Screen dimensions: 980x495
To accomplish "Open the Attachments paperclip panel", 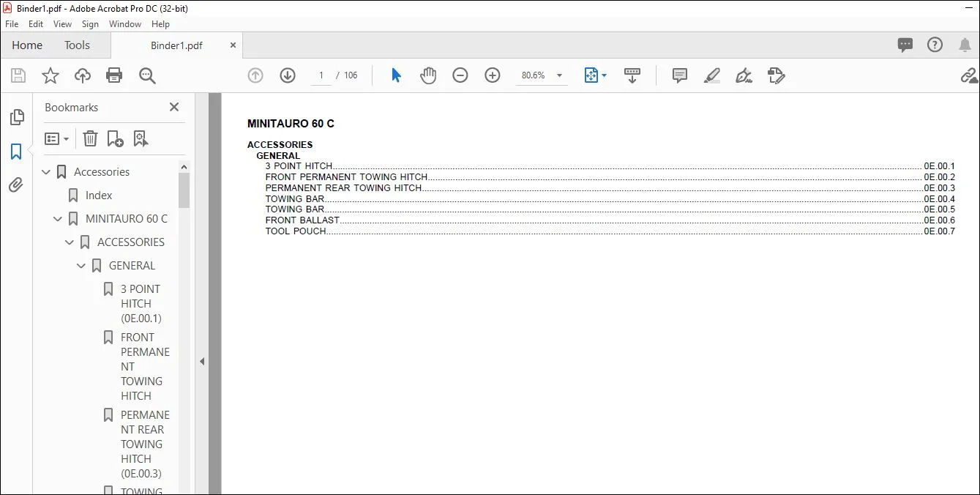I will [x=16, y=185].
